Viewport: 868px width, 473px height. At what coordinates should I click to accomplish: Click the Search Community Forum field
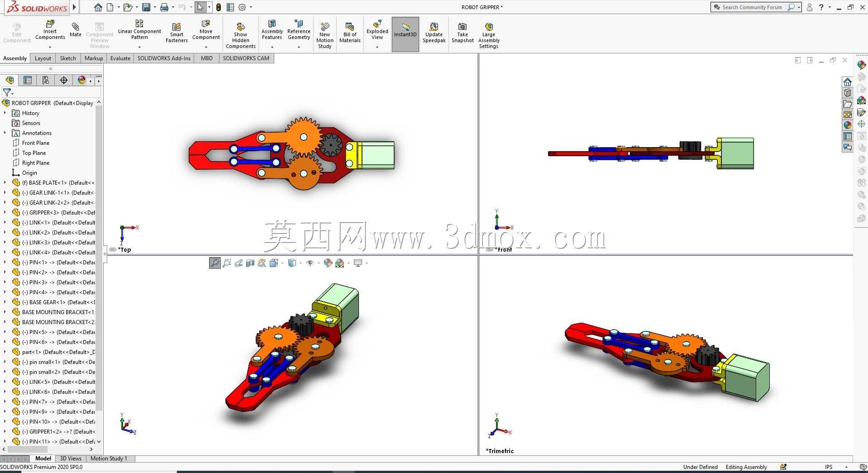756,7
